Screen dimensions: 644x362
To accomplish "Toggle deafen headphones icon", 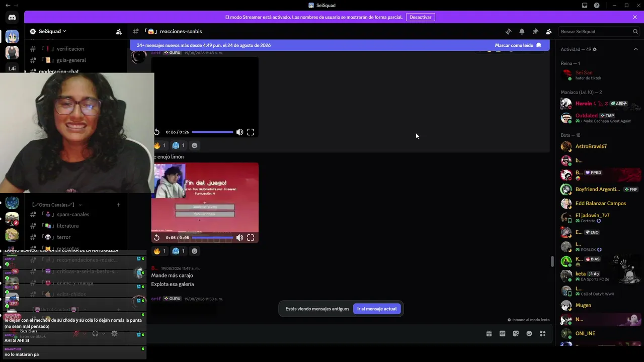I will pos(95,333).
